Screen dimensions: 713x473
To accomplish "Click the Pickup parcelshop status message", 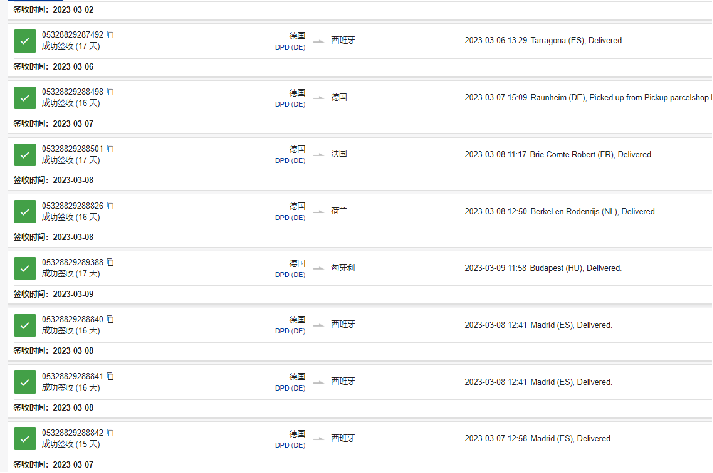I will click(x=588, y=98).
